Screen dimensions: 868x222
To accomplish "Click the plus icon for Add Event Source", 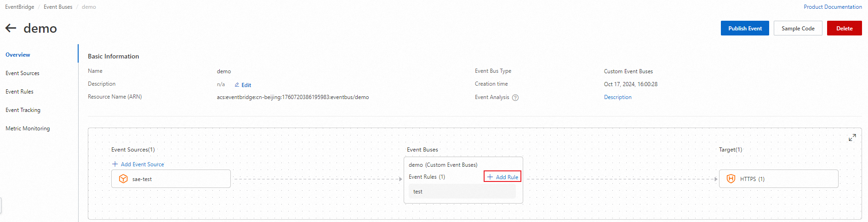I will (115, 164).
